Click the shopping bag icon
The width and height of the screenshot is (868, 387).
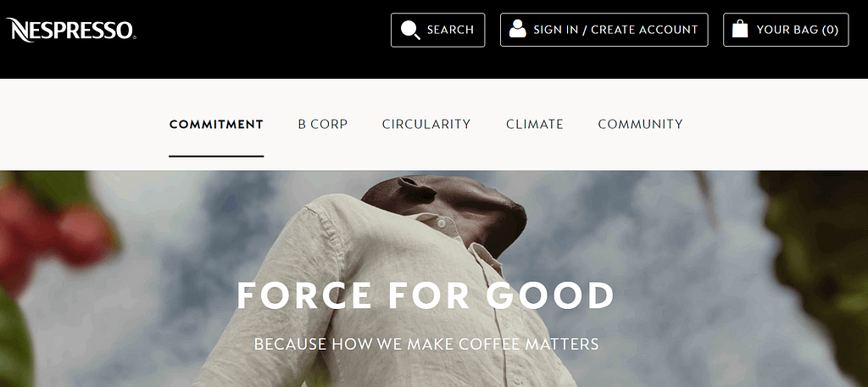coord(740,29)
